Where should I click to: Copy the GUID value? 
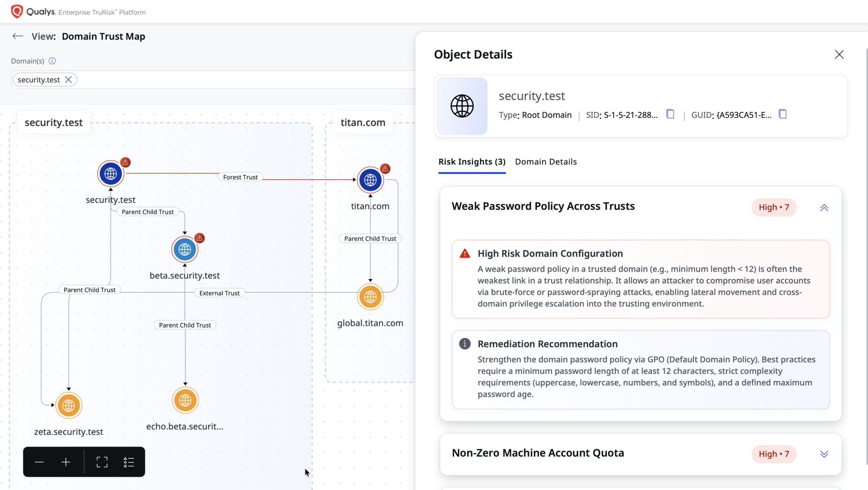point(783,114)
